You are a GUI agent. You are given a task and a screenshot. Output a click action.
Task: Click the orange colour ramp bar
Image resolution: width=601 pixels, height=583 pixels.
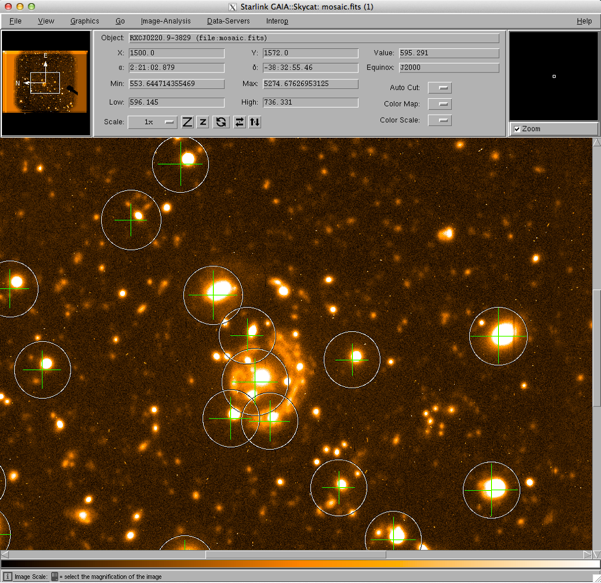(x=300, y=563)
